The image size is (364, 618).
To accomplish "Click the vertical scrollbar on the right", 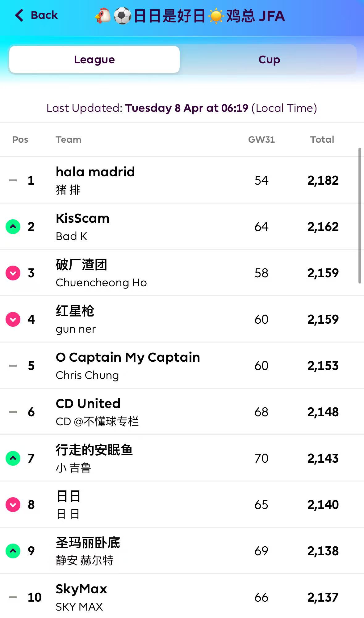I will (360, 216).
